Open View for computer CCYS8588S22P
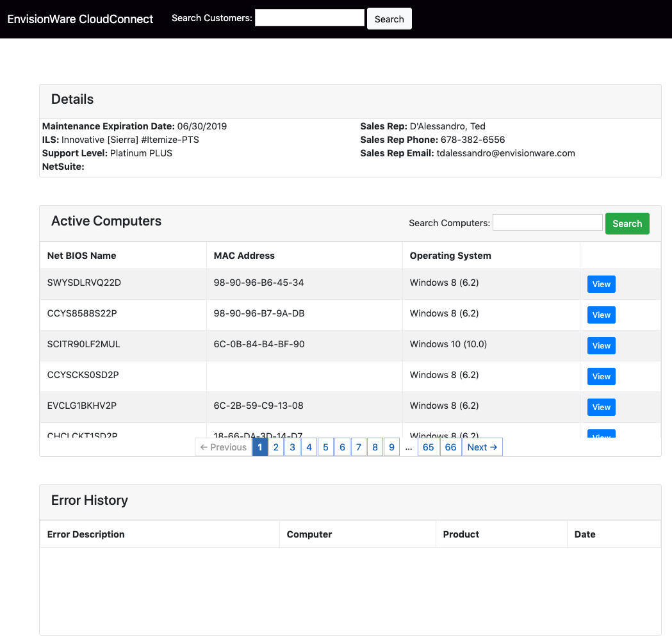The image size is (672, 642). tap(601, 315)
